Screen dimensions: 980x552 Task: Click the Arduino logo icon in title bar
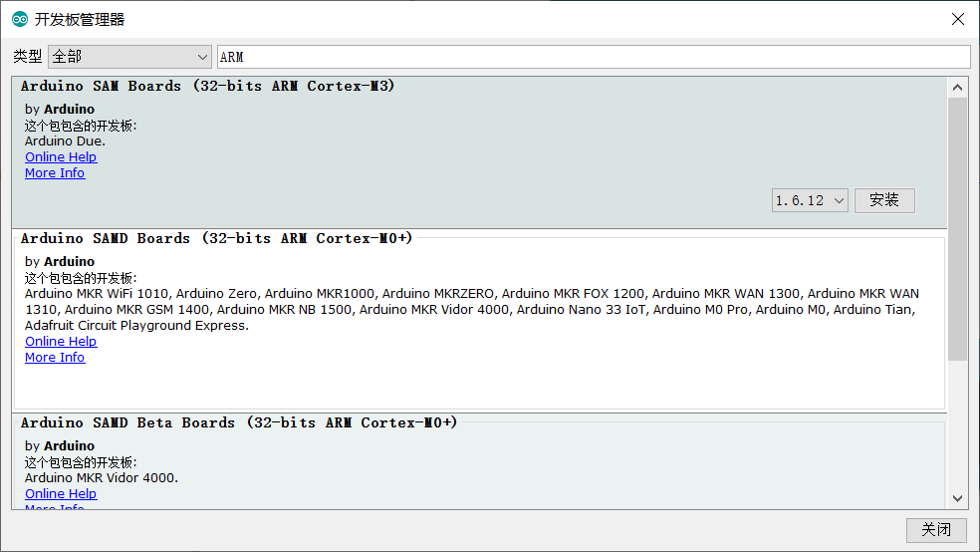pos(20,19)
